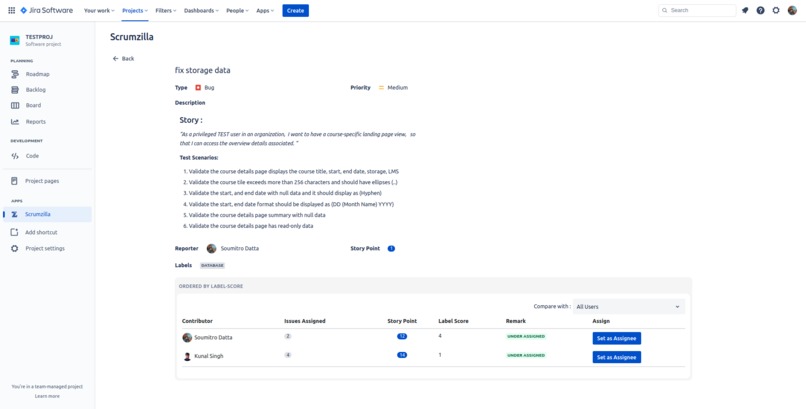The image size is (806, 409).
Task: Click the Project settings gear icon
Action: [x=14, y=248]
